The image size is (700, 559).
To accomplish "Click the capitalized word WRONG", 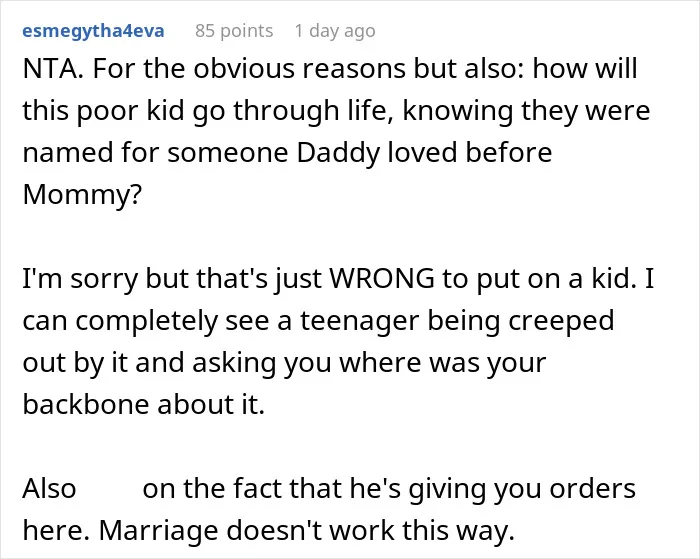I will tap(381, 279).
